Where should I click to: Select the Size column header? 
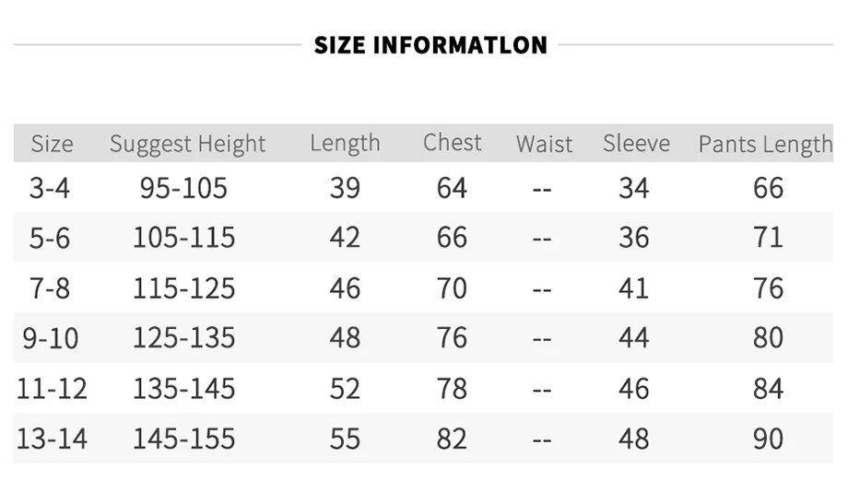[x=52, y=144]
